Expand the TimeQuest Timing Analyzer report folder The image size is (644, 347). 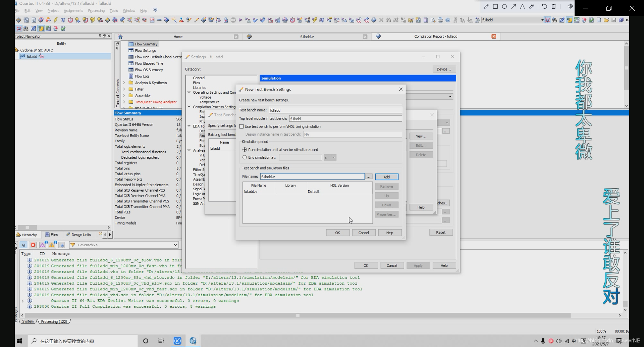tap(124, 102)
